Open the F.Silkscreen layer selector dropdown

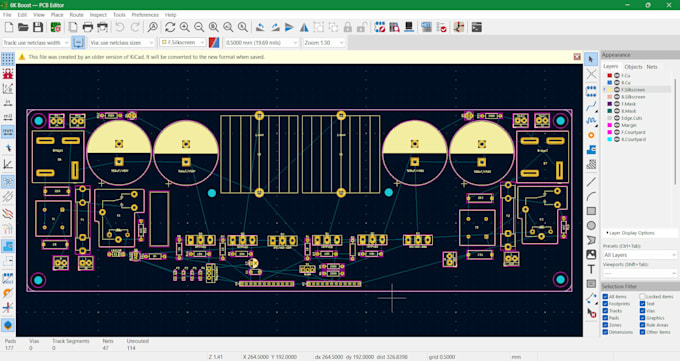tap(183, 43)
